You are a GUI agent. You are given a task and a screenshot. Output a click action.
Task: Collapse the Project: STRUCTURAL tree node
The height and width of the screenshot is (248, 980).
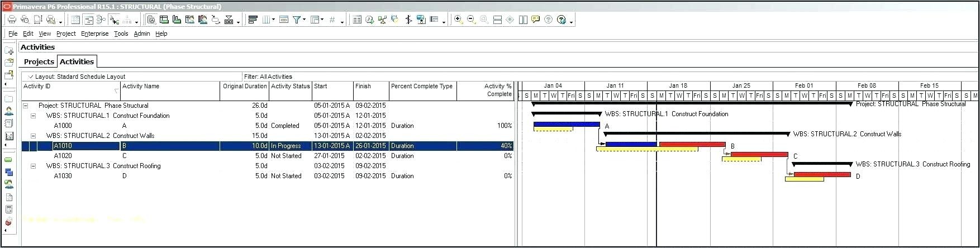[x=25, y=106]
